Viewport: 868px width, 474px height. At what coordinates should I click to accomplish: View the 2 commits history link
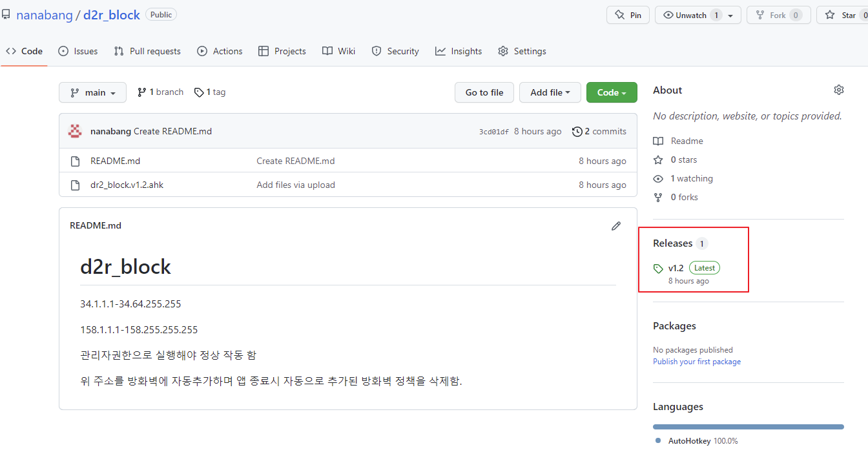tap(599, 131)
